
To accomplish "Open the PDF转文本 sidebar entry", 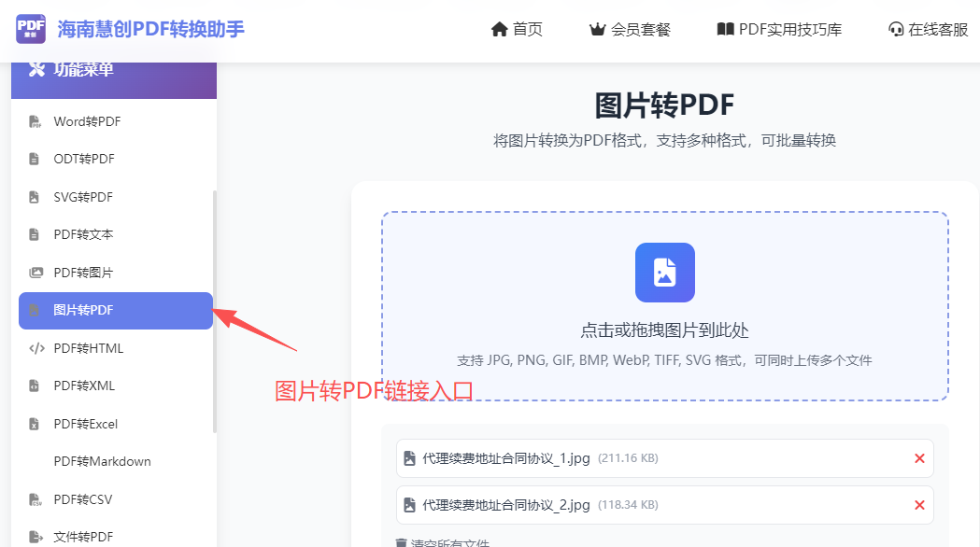I will (x=116, y=235).
